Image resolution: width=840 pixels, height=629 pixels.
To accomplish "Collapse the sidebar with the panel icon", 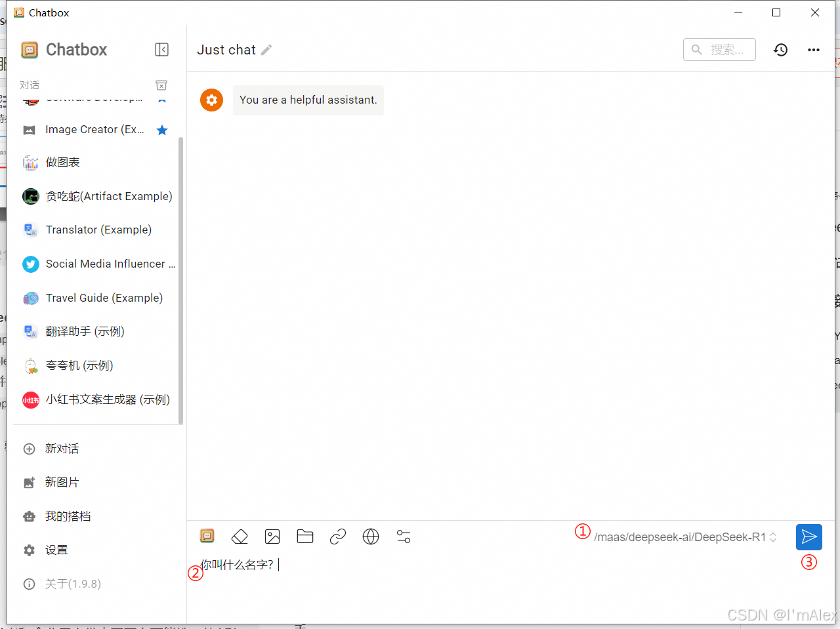I will pyautogui.click(x=161, y=50).
